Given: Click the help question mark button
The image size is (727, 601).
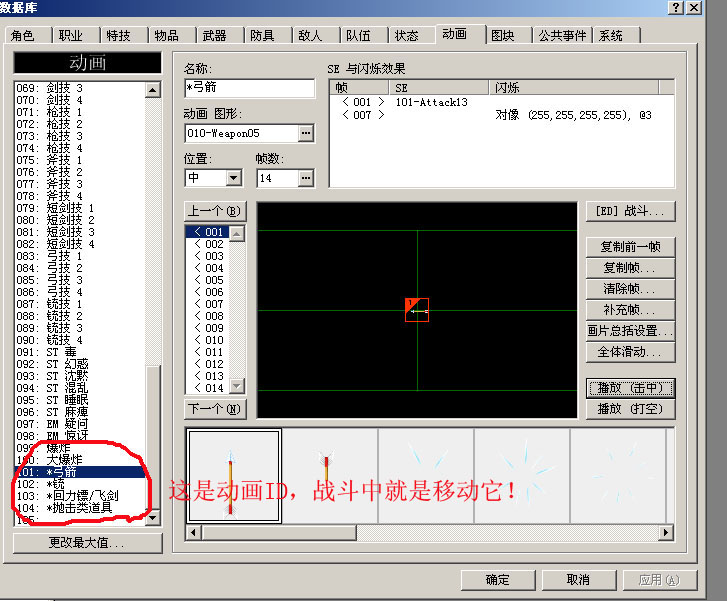Looking at the screenshot, I should pyautogui.click(x=676, y=7).
